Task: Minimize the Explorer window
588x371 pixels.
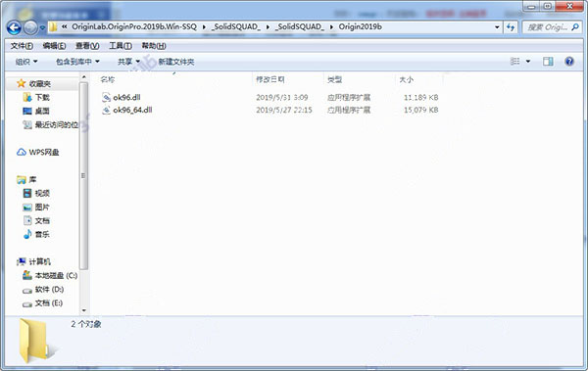Action: [531, 6]
